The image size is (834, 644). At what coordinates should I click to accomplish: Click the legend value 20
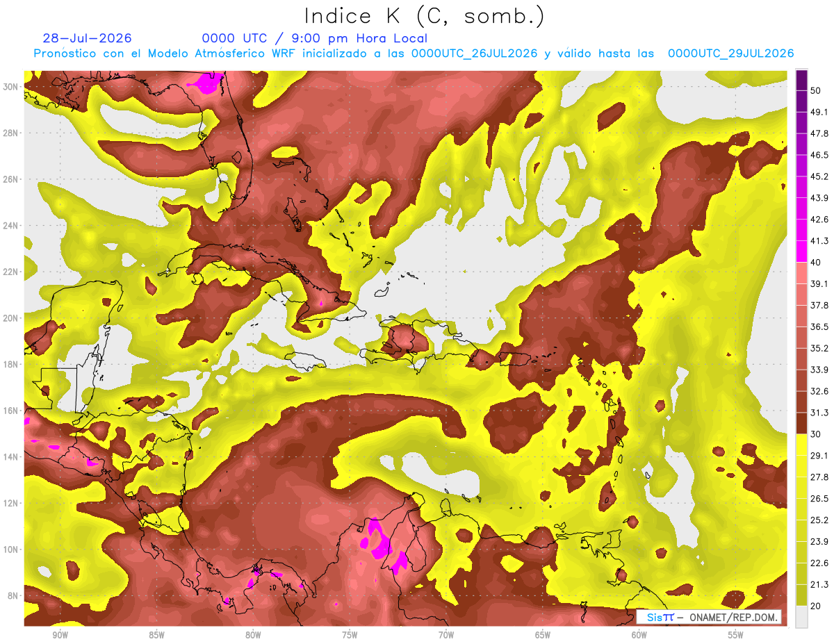pos(817,606)
